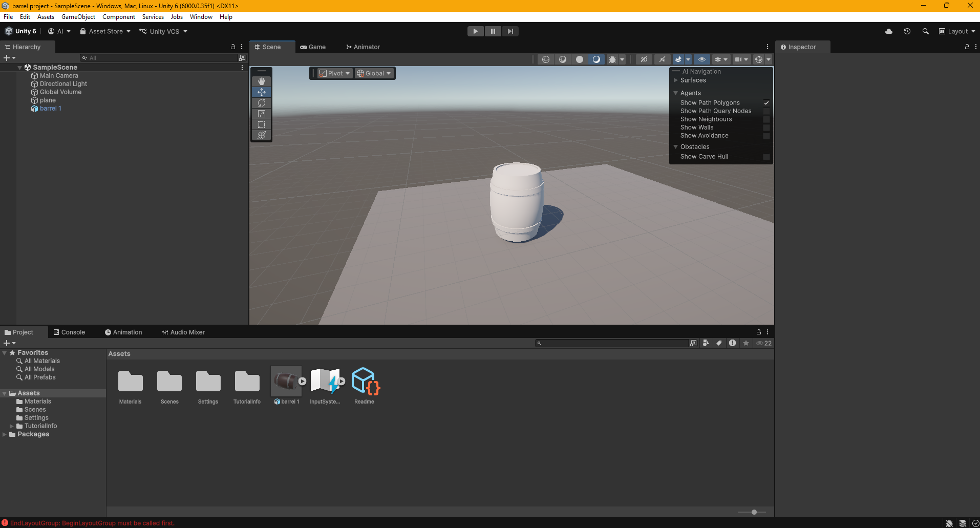Open Unity Cloud icon
Screen dimensions: 980x528
889,31
